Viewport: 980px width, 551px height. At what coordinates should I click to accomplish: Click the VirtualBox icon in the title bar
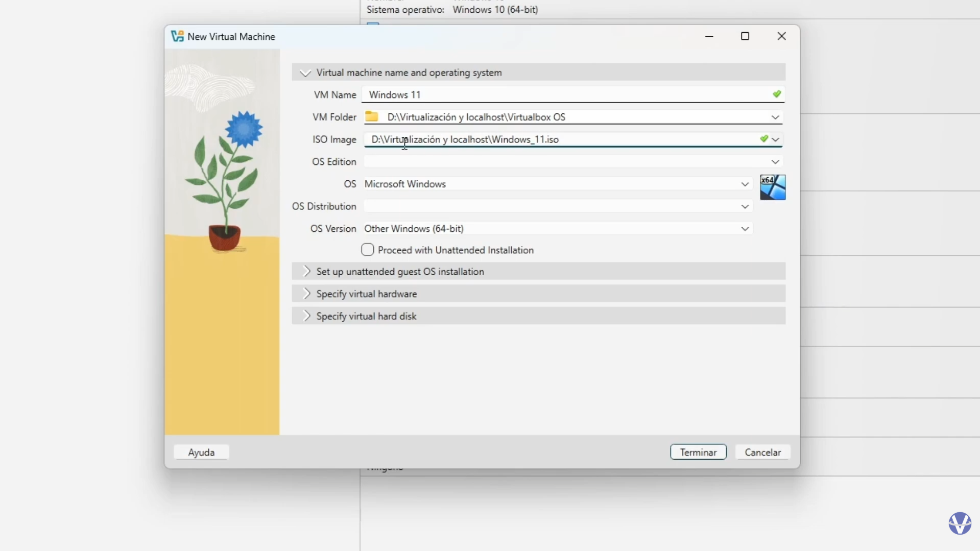click(177, 36)
